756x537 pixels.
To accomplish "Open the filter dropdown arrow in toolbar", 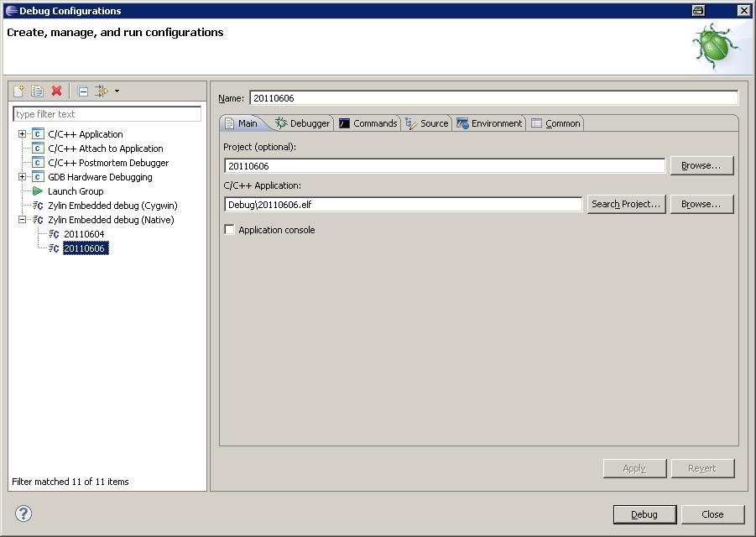I will click(117, 91).
